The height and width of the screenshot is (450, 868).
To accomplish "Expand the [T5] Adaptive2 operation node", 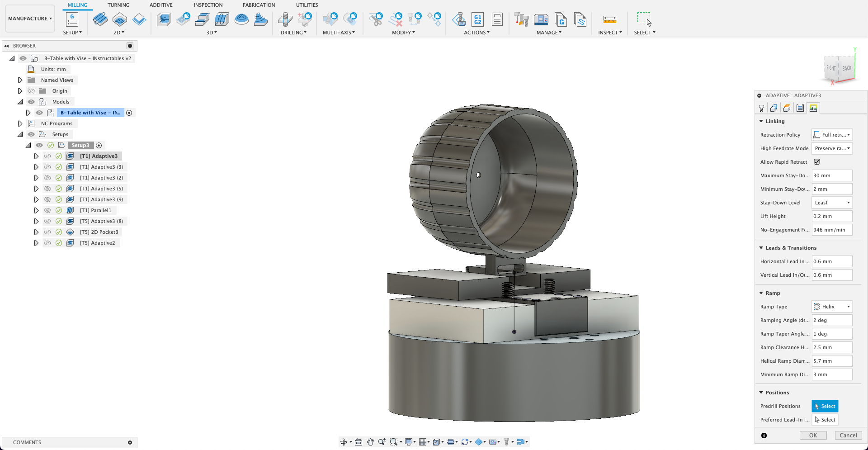I will click(x=36, y=243).
